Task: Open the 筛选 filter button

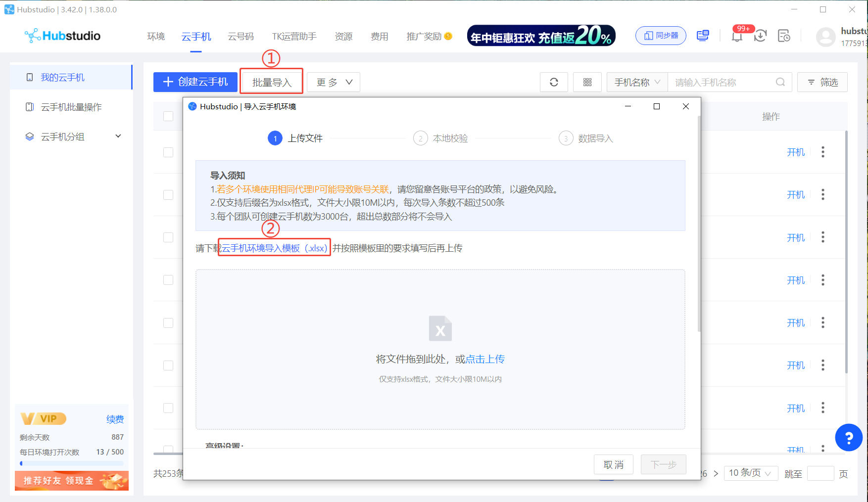Action: (x=822, y=82)
